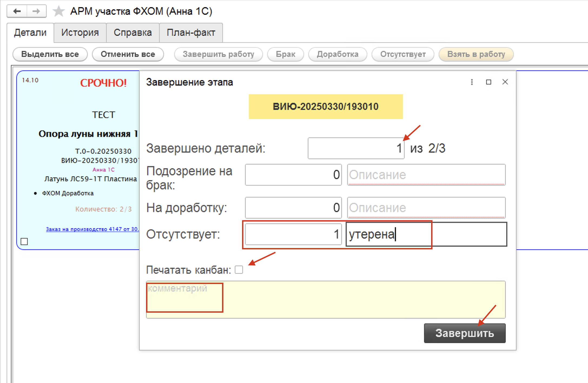Switch to the История tab
The height and width of the screenshot is (383, 588).
[x=80, y=33]
